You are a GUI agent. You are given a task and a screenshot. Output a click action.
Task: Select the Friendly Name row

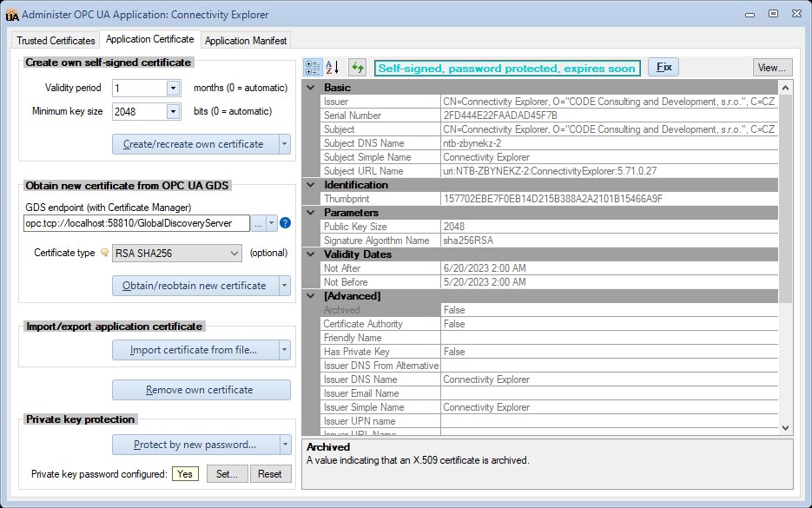click(x=550, y=338)
